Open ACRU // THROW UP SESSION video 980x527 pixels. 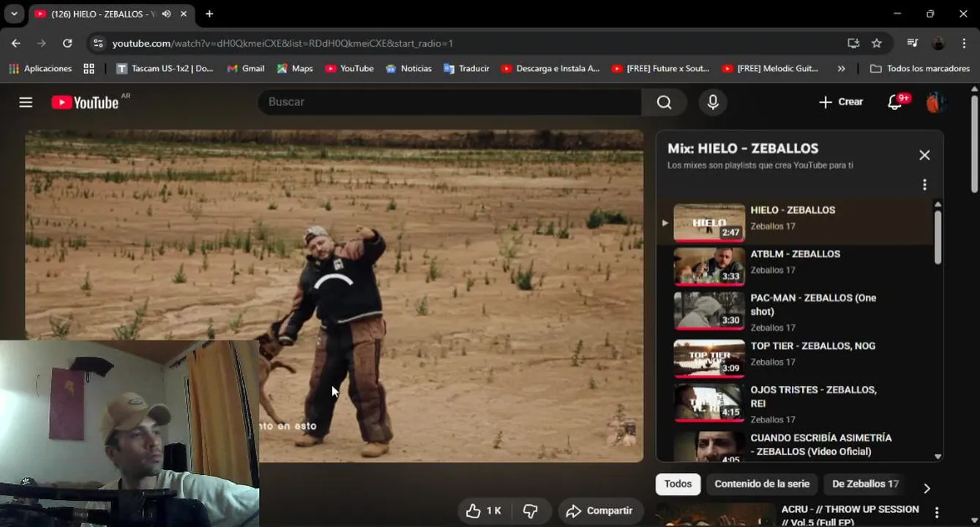[850, 515]
